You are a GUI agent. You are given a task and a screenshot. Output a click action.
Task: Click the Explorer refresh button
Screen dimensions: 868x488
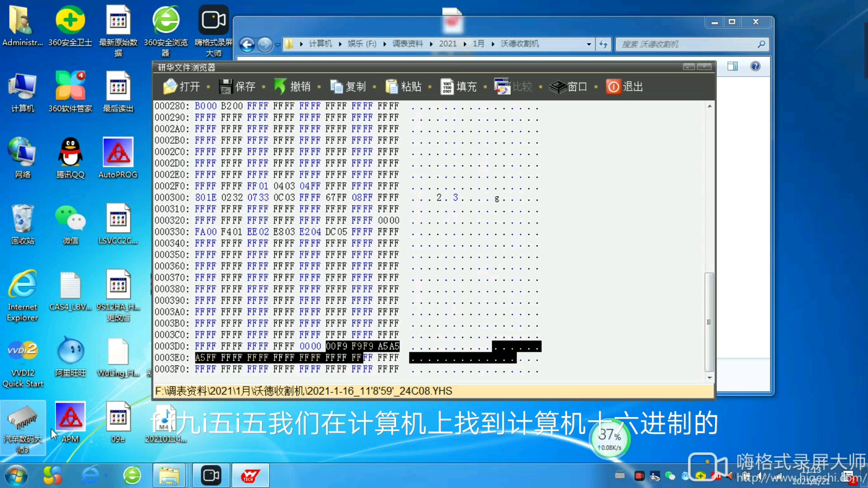click(x=603, y=44)
